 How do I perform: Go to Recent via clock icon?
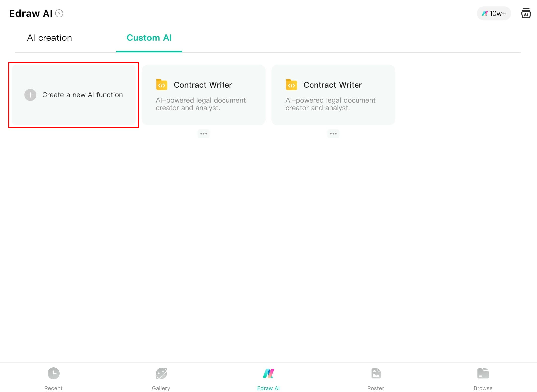53,373
